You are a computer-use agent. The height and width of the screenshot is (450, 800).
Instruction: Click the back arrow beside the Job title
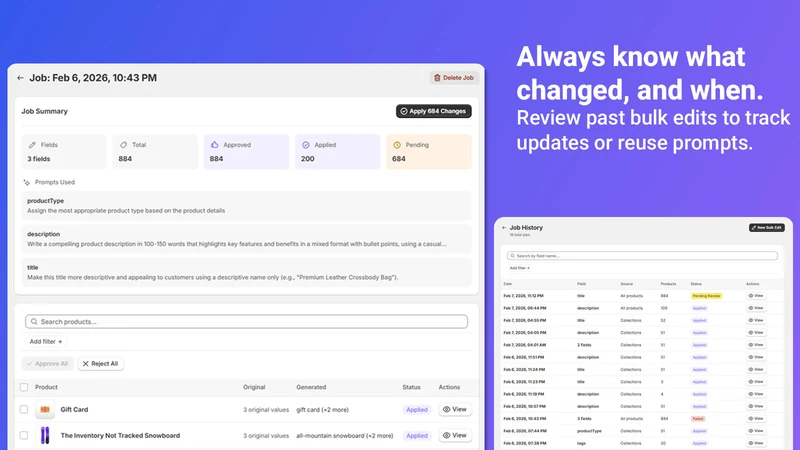click(20, 78)
